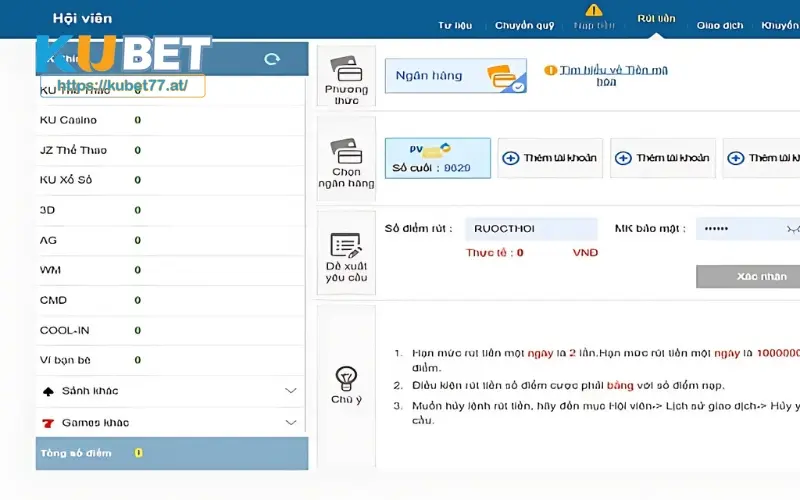Viewport: 800px width, 500px height.
Task: Click the MK bảo mật password field
Action: [748, 229]
